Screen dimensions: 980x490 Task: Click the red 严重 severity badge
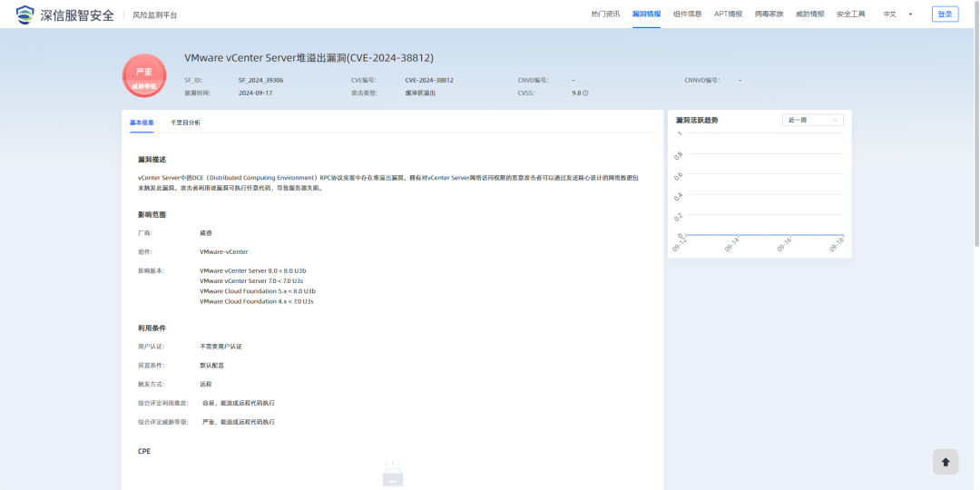pyautogui.click(x=144, y=75)
